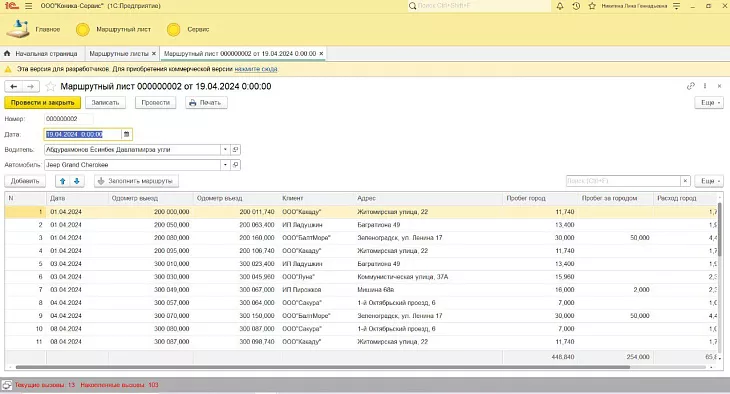Copy link to this document icon
This screenshot has width=730, height=394.
[690, 86]
